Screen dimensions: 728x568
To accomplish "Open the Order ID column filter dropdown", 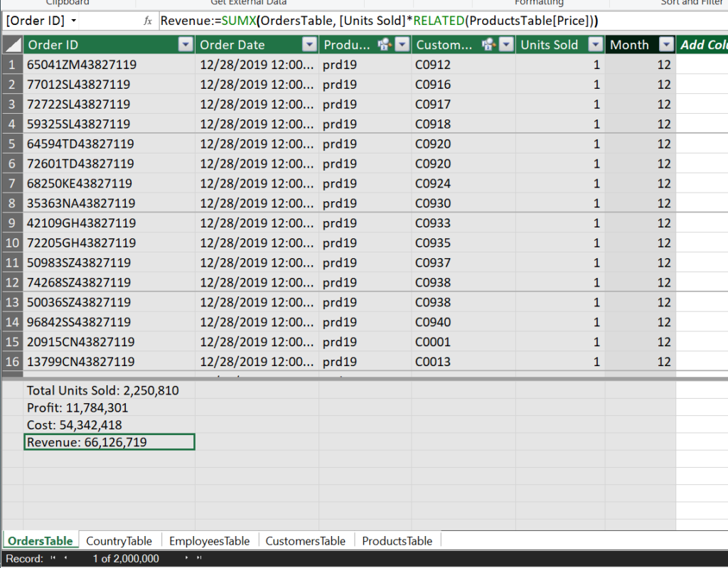I will tap(186, 45).
